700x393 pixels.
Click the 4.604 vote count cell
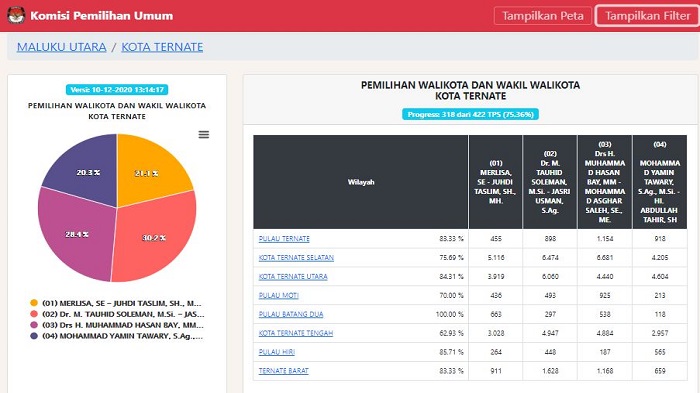click(660, 276)
